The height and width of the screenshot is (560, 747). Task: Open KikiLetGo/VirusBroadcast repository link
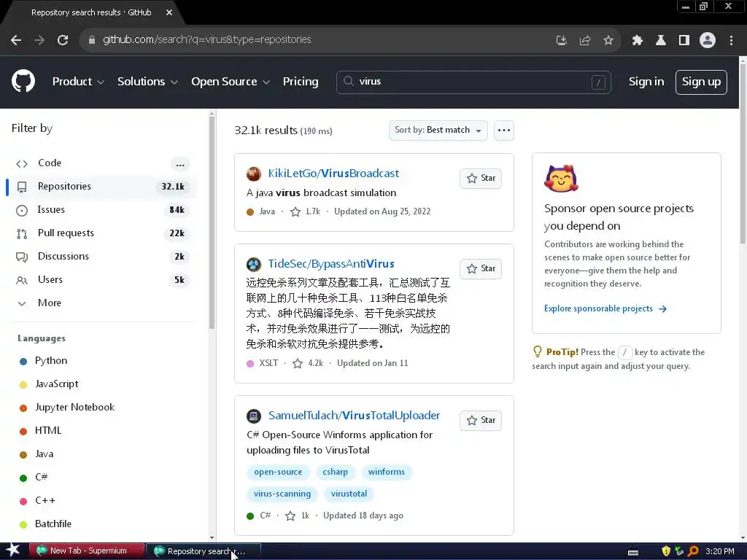pos(333,174)
